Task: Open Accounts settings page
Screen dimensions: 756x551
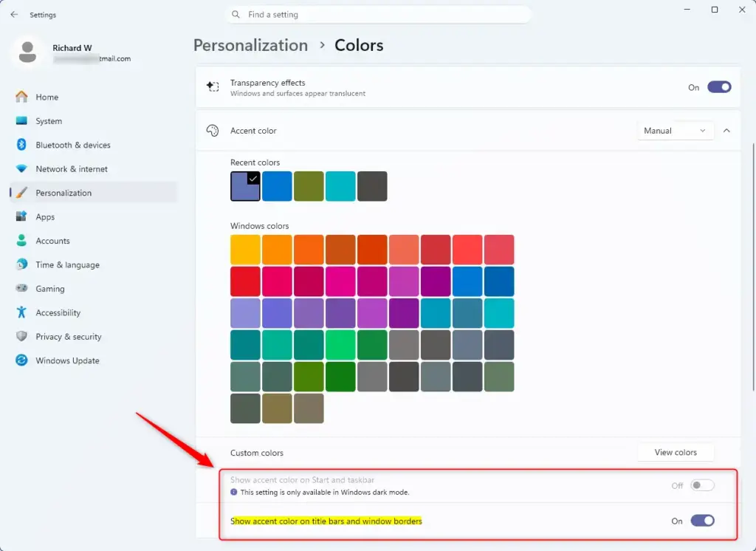Action: click(x=94, y=241)
